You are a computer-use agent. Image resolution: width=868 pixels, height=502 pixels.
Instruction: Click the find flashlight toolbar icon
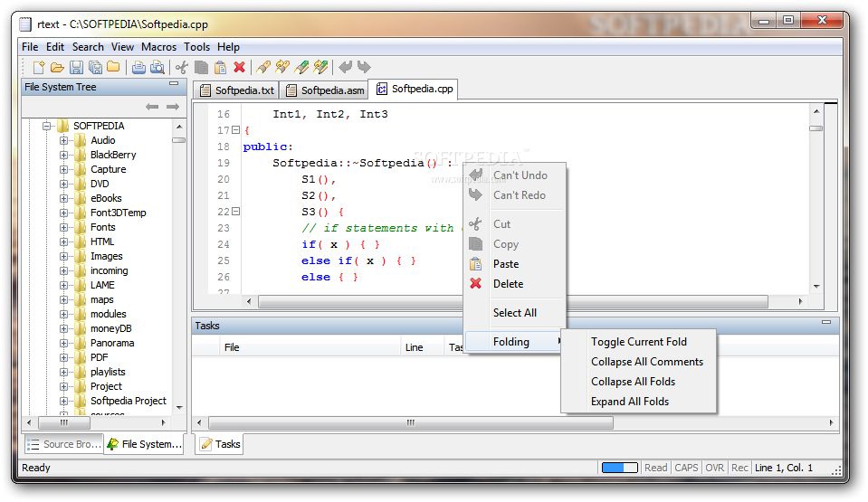(x=264, y=67)
